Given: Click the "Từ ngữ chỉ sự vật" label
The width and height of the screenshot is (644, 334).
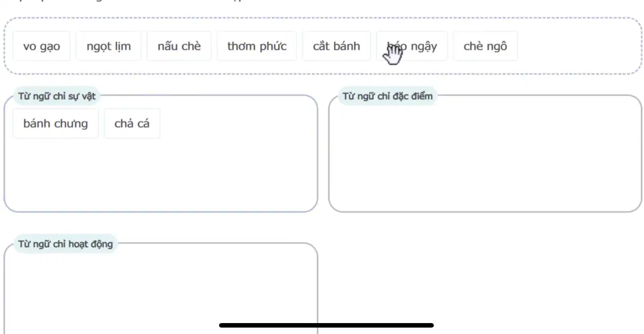Looking at the screenshot, I should click(57, 96).
